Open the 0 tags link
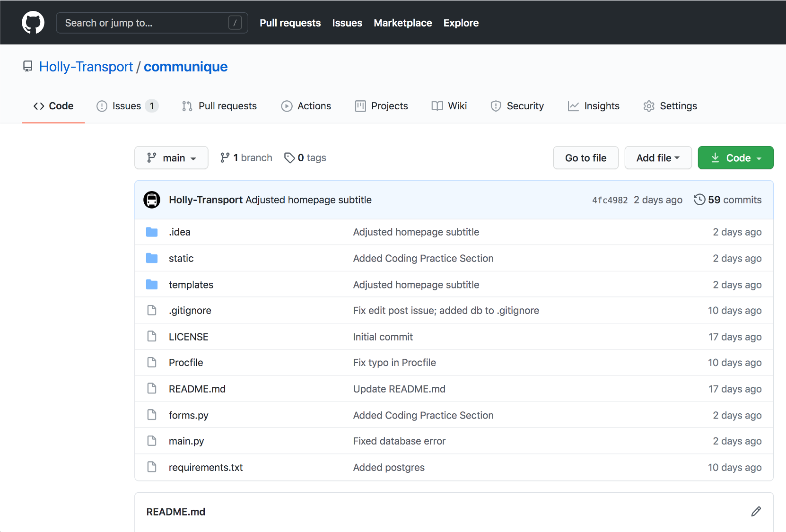 coord(305,157)
